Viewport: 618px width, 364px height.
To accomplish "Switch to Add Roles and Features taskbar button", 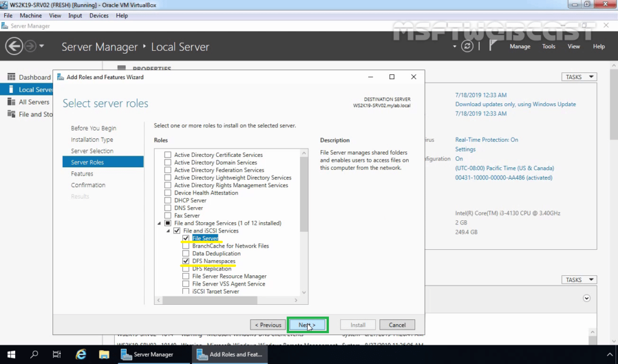I will (x=230, y=354).
